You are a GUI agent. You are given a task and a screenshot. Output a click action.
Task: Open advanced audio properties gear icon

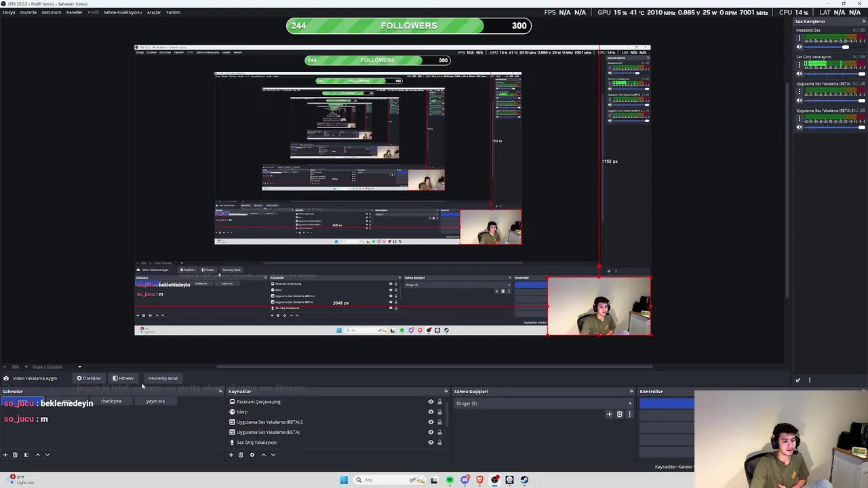click(798, 380)
